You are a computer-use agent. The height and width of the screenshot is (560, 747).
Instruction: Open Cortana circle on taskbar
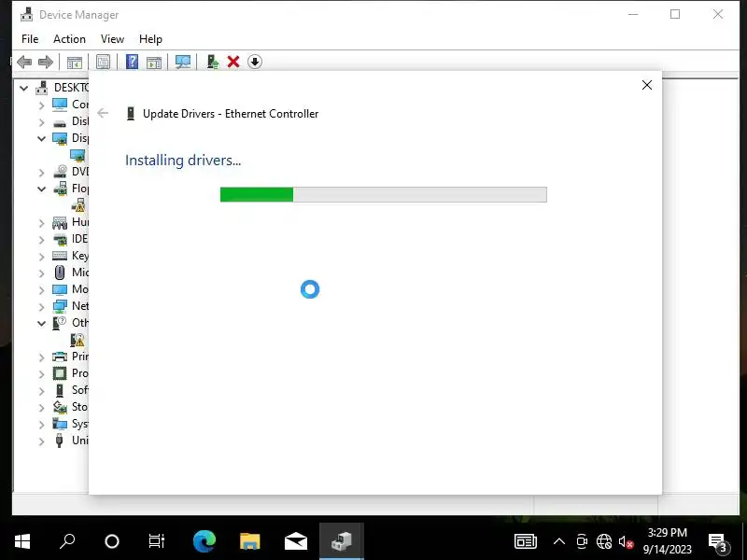click(111, 541)
